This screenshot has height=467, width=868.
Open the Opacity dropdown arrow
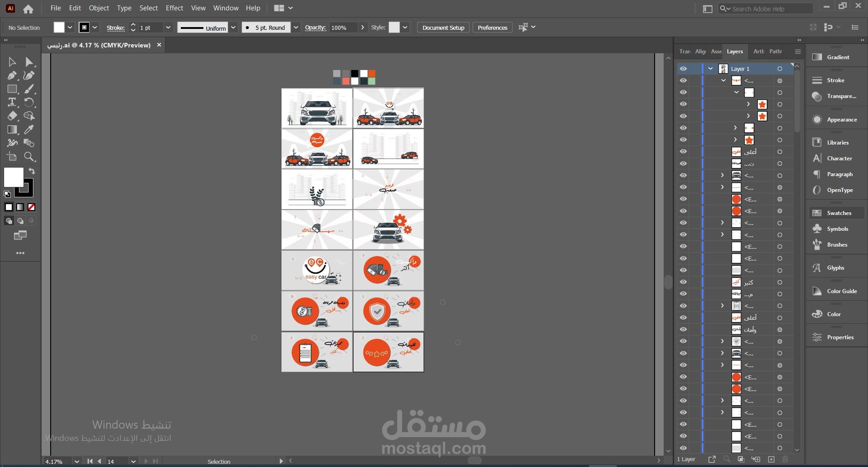point(363,28)
